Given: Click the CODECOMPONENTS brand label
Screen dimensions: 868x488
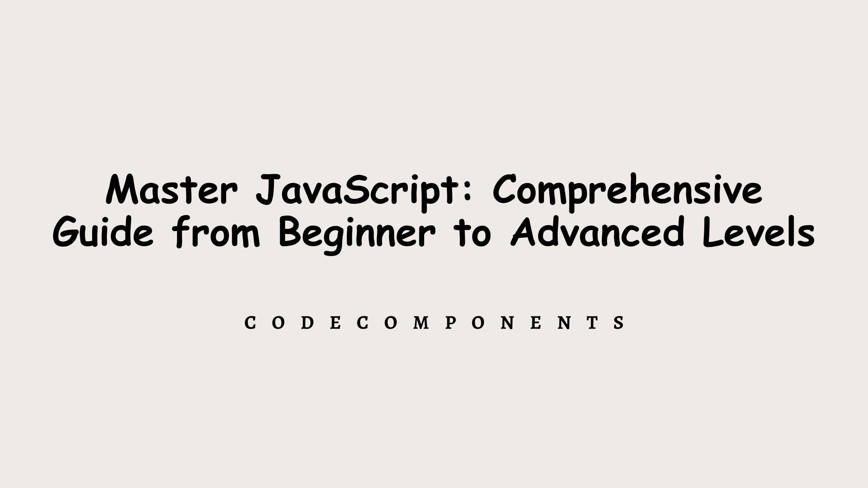Looking at the screenshot, I should tap(433, 322).
